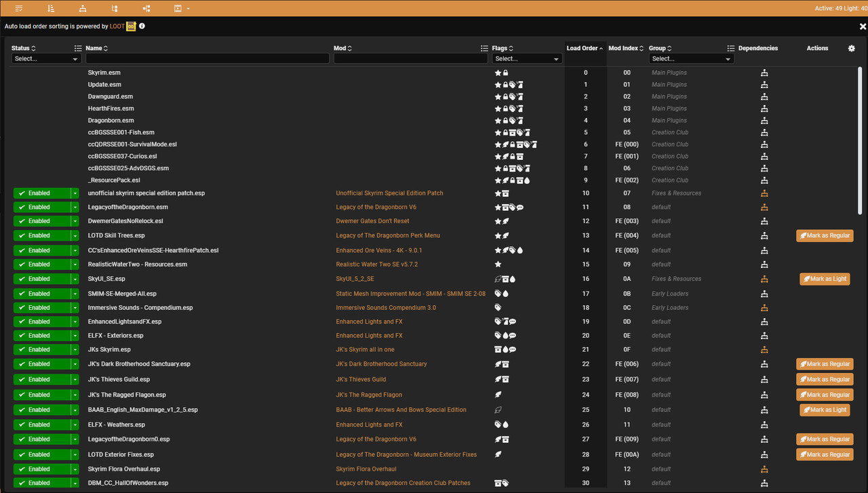Open status arrow dropdown for LOTD Exterior Fixes.esp
868x493 pixels.
pos(75,454)
